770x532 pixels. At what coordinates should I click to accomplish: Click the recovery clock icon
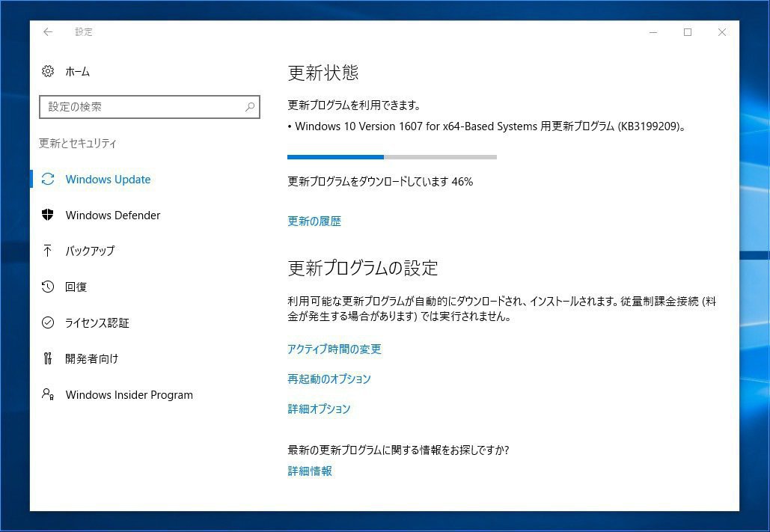click(x=48, y=287)
